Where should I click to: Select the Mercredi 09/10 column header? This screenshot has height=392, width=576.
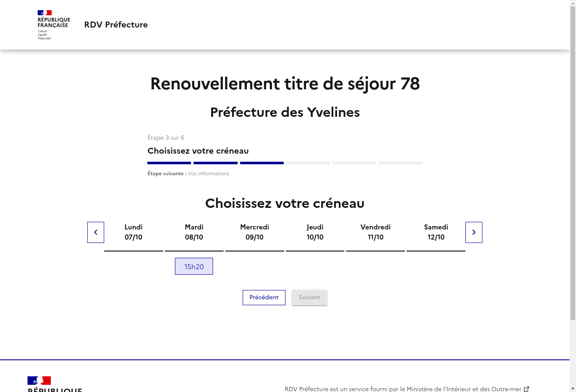point(255,232)
